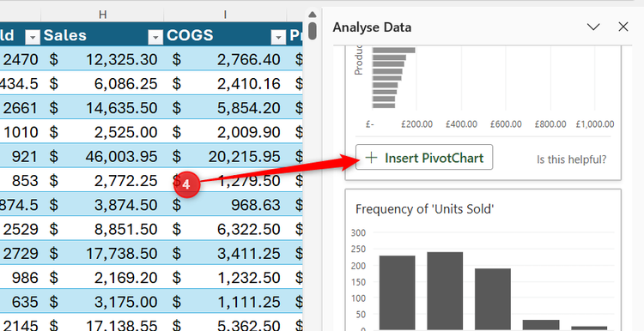Select the Sales cell 2,772.25
Image resolution: width=644 pixels, height=331 pixels.
pos(102,180)
